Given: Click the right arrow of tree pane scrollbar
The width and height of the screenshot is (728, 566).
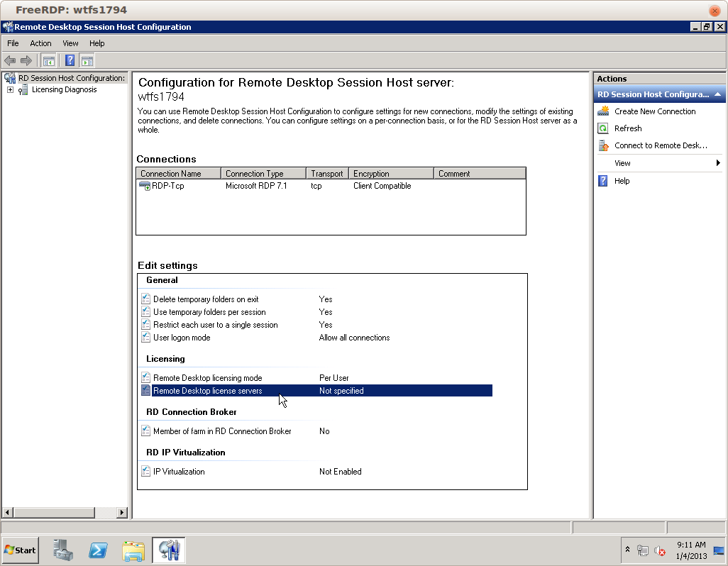Looking at the screenshot, I should tap(121, 513).
